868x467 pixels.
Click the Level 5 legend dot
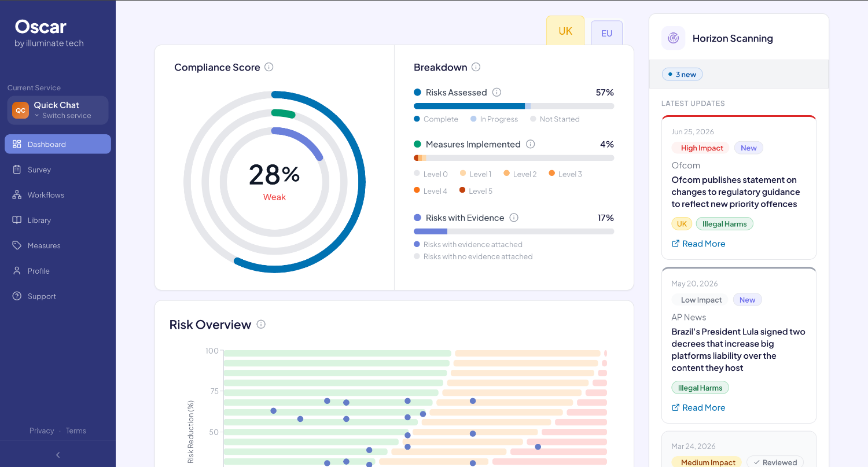462,190
